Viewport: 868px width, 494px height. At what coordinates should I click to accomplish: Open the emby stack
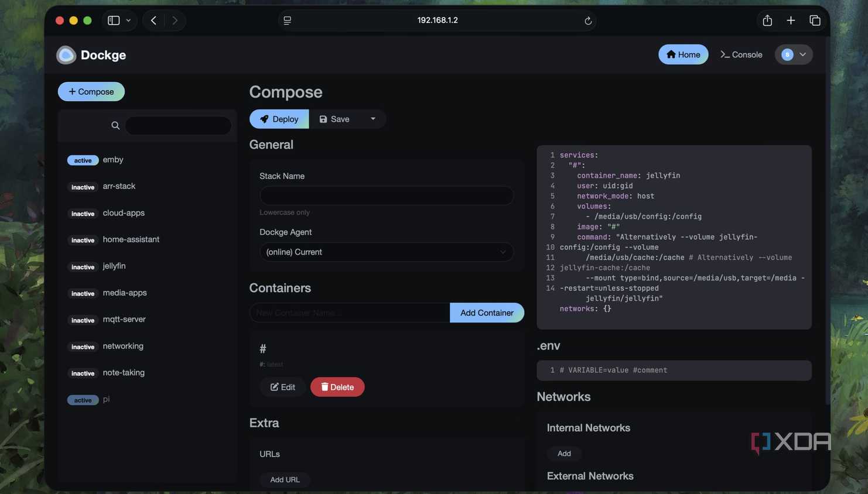(112, 160)
